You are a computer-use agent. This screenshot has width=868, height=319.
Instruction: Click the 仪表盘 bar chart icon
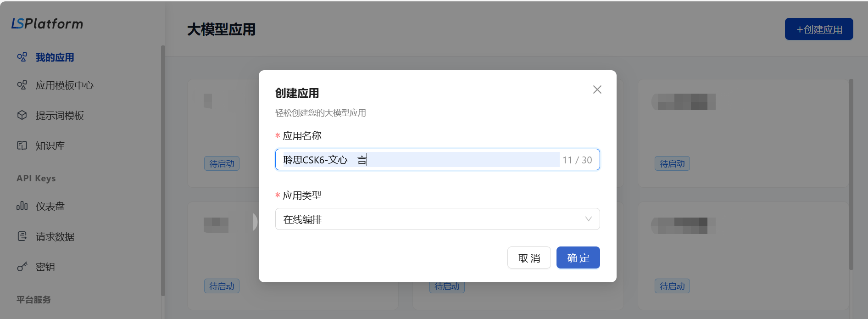pyautogui.click(x=22, y=206)
